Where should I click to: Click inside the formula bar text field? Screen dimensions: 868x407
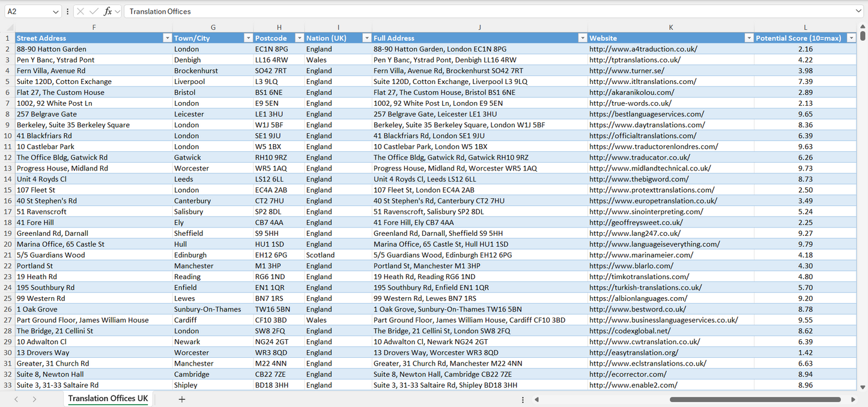click(481, 11)
